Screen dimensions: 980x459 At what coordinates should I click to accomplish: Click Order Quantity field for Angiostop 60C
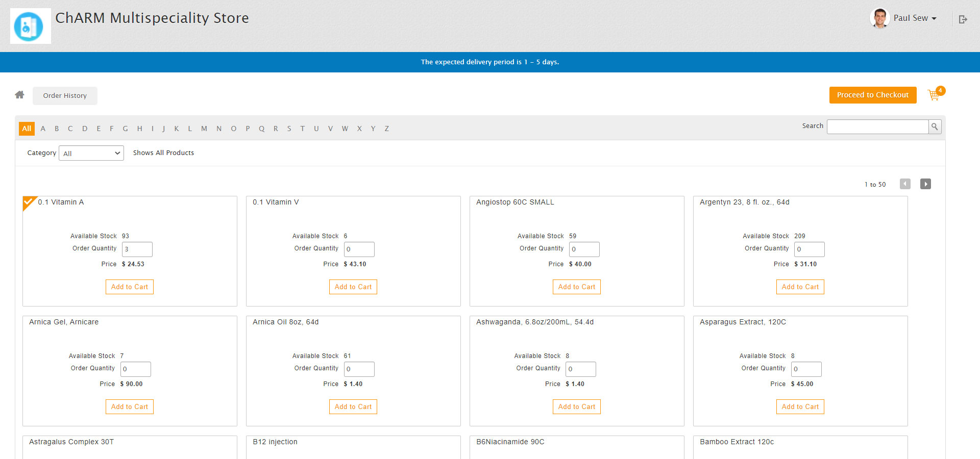[584, 249]
